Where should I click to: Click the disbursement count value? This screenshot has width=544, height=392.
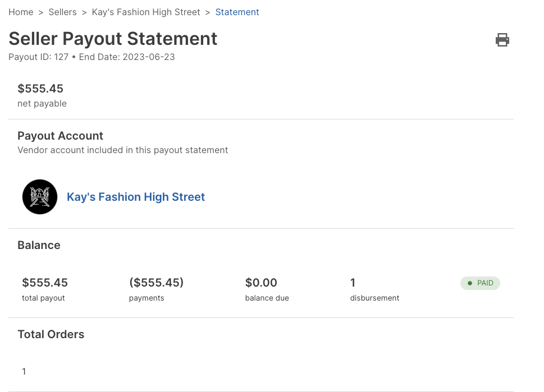353,283
